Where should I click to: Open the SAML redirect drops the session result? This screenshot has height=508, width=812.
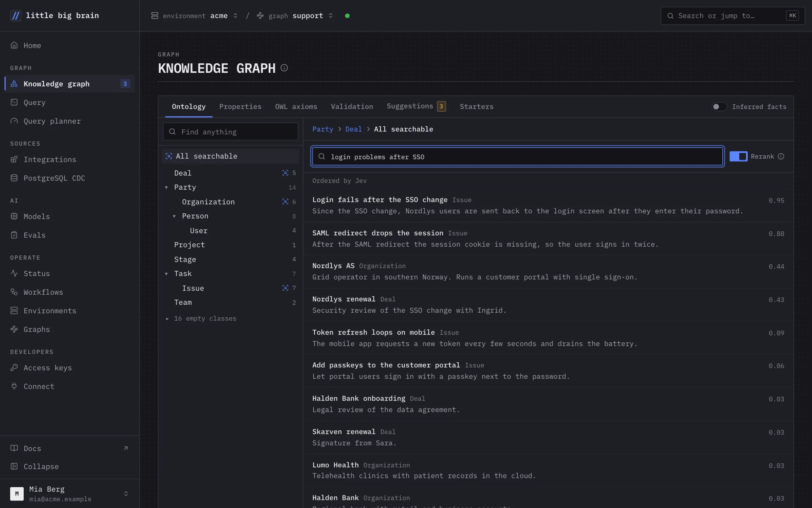click(548, 238)
